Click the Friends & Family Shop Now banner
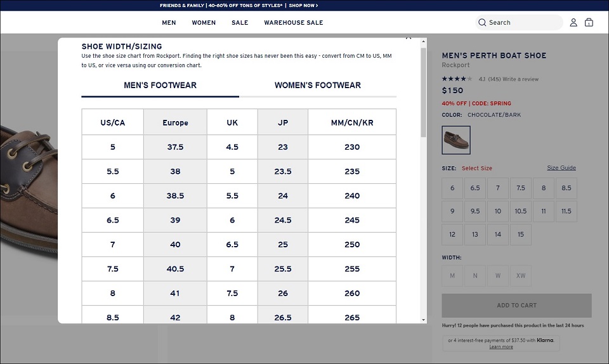 pyautogui.click(x=239, y=6)
